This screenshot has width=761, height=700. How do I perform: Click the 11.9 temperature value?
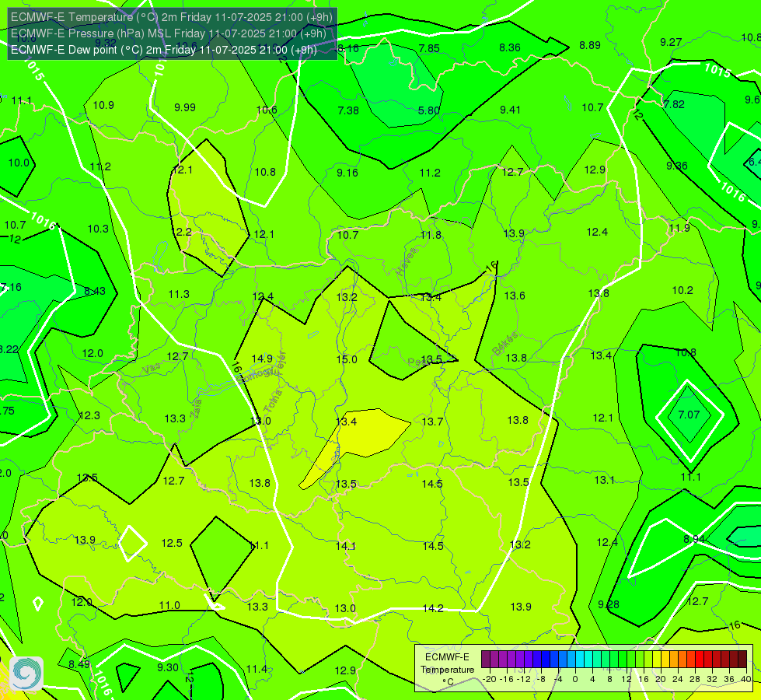point(679,228)
